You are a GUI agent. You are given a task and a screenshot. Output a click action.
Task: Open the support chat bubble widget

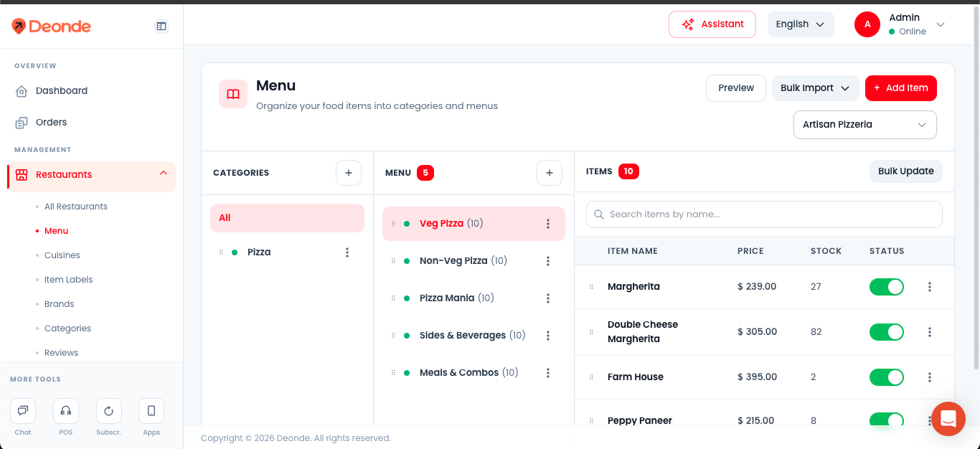click(x=948, y=419)
